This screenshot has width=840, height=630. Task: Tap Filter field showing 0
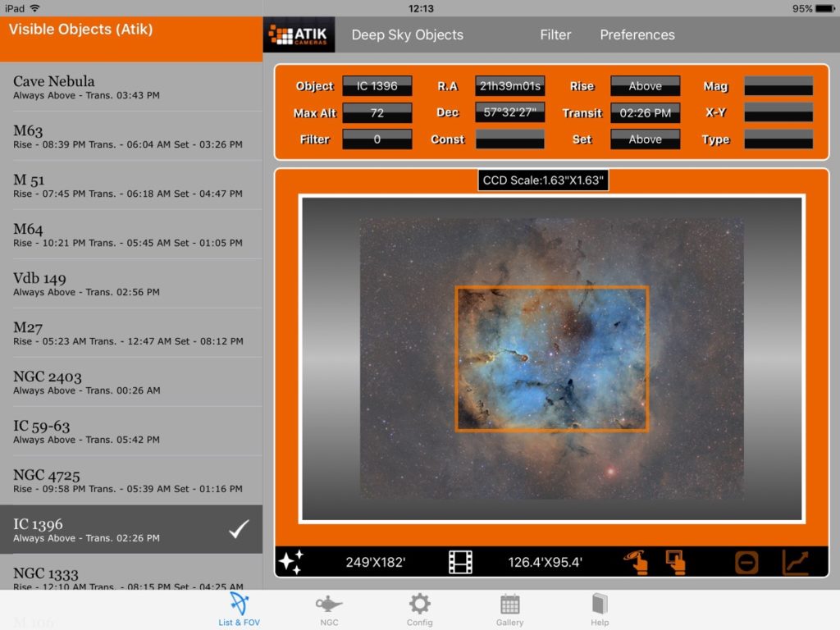coord(377,139)
